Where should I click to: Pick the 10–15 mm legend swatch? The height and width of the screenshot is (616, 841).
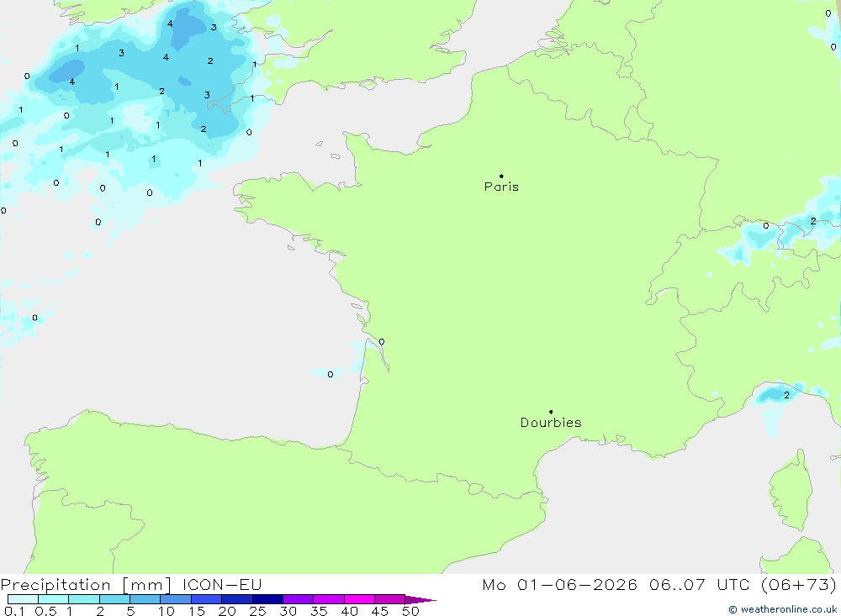tap(176, 599)
